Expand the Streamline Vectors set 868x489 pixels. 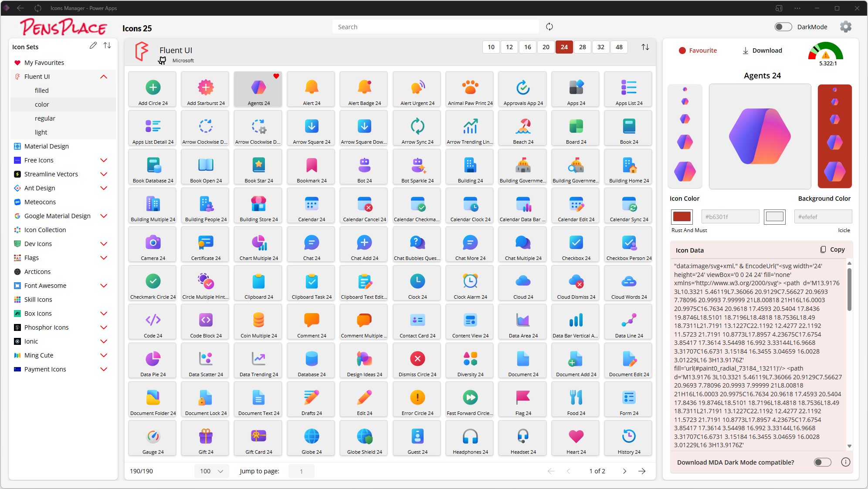[x=104, y=174]
